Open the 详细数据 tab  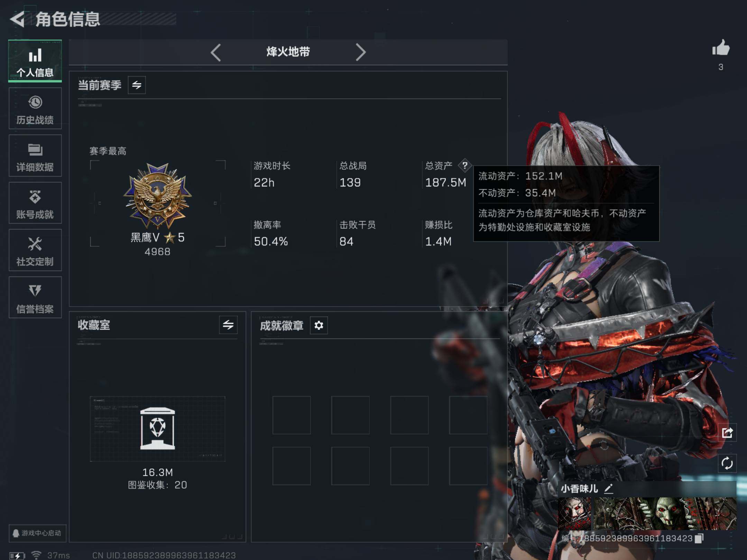(x=35, y=156)
